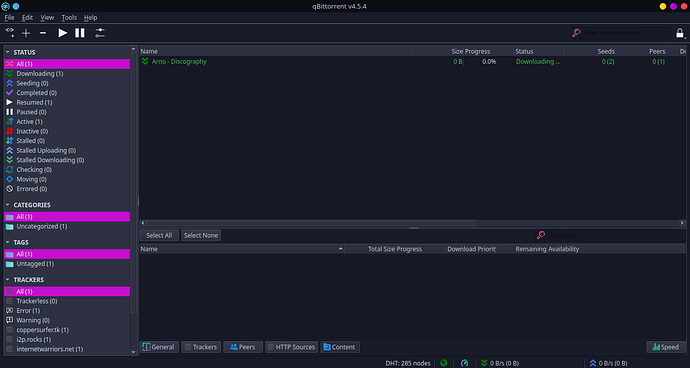Screen dimensions: 690x368
Task: Resume torrents with play toolbar button
Action: point(62,33)
